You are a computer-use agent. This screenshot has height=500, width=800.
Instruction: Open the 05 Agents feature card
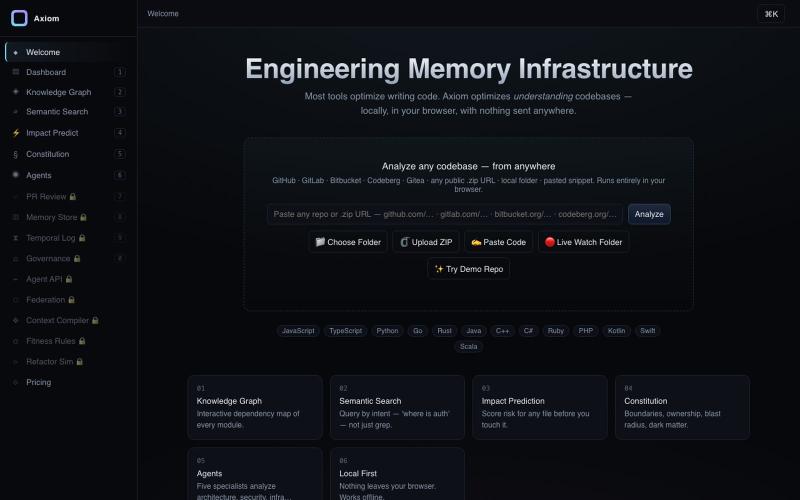coord(255,474)
